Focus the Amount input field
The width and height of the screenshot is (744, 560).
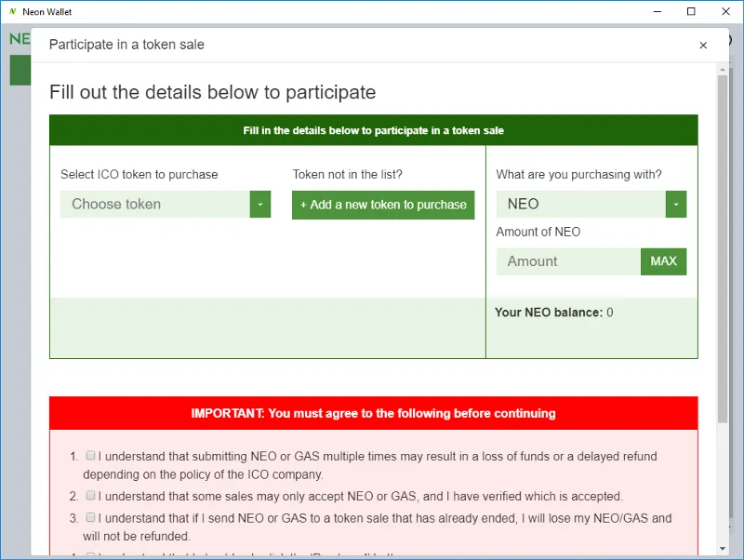point(568,261)
